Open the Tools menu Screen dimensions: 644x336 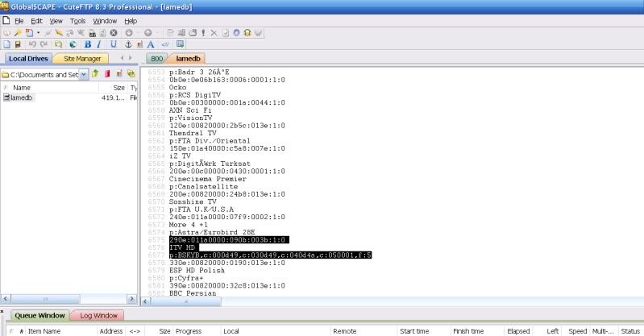coord(77,21)
